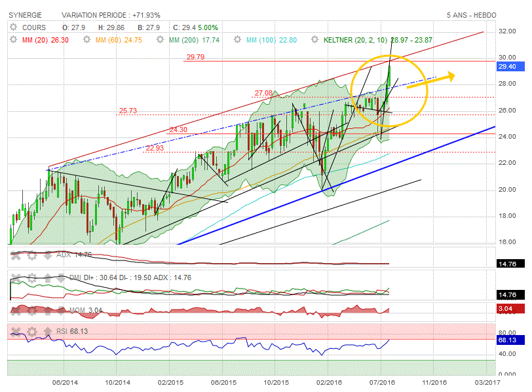532x392 pixels.
Task: Click the 22.93 level label
Action: 155,148
